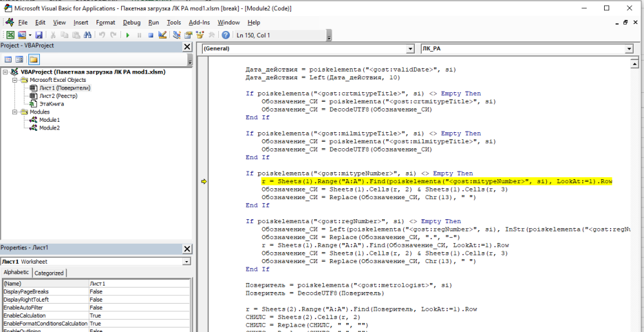
Task: Switch to the Categorized properties tab
Action: click(x=49, y=273)
